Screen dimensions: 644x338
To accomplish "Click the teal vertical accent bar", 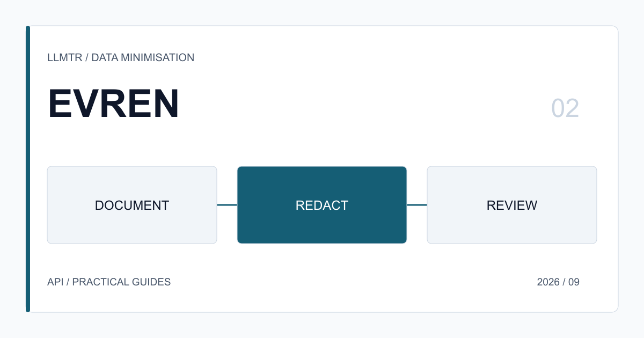I will coord(28,169).
